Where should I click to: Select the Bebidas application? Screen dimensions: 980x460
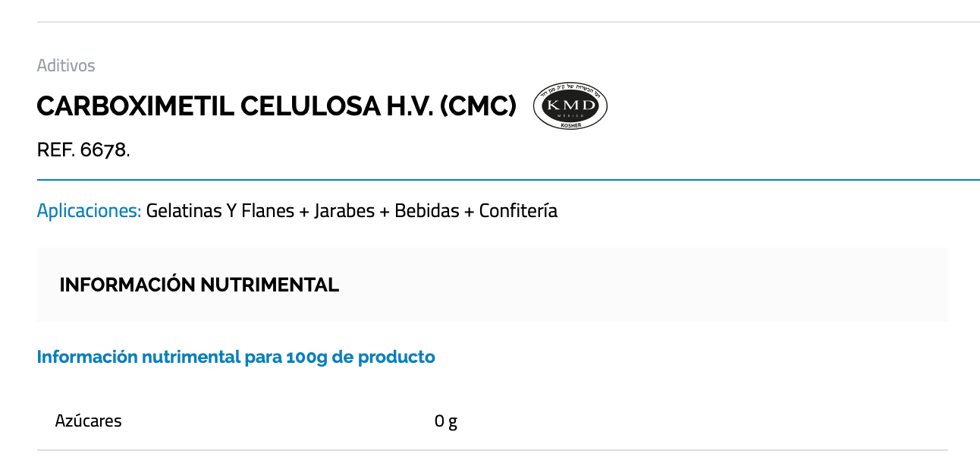click(x=427, y=210)
